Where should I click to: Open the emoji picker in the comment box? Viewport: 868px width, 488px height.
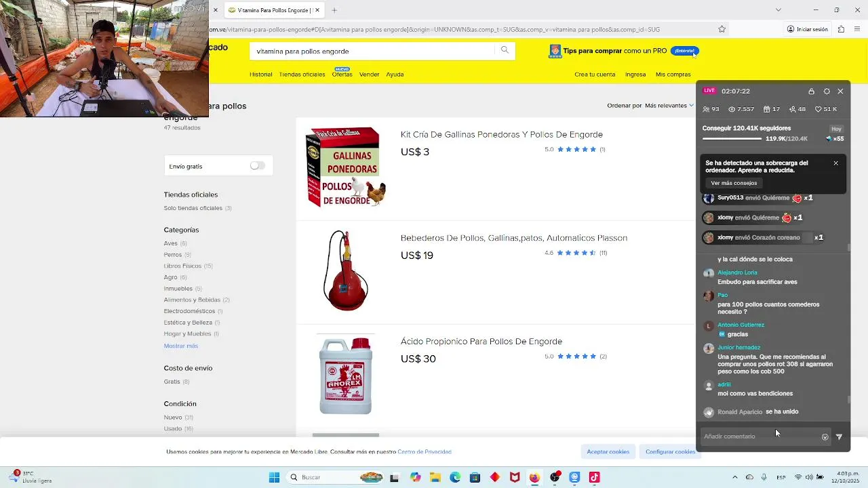coord(825,437)
